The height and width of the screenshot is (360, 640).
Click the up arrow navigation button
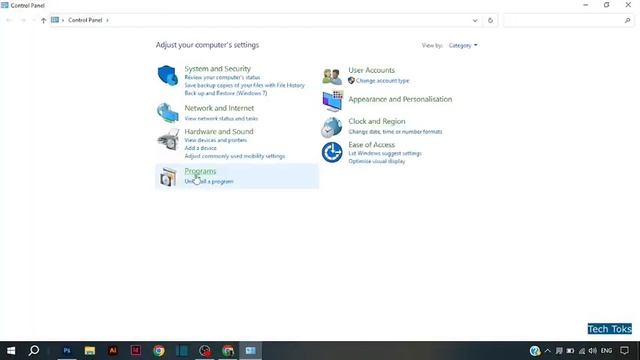click(43, 20)
